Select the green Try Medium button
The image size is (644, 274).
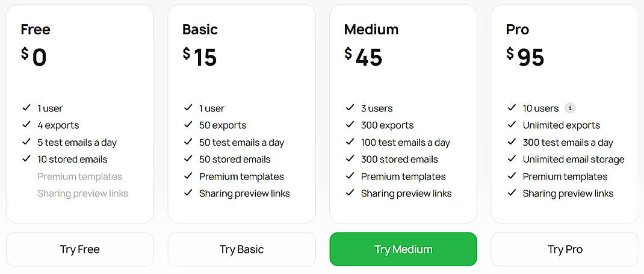point(403,249)
